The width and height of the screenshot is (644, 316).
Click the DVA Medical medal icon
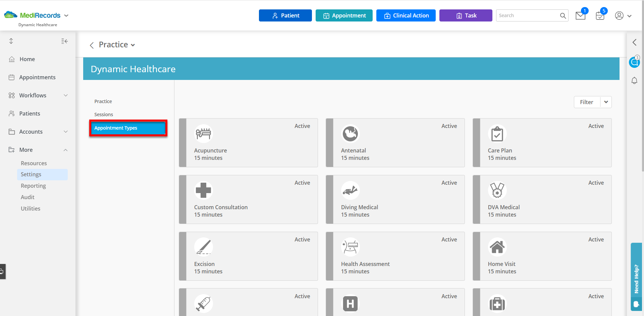497,190
